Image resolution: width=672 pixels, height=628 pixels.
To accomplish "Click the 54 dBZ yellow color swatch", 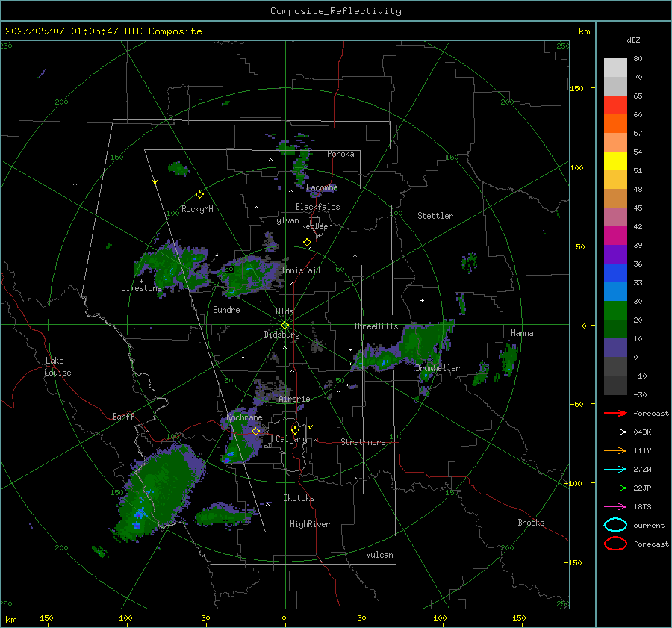I will coord(615,161).
